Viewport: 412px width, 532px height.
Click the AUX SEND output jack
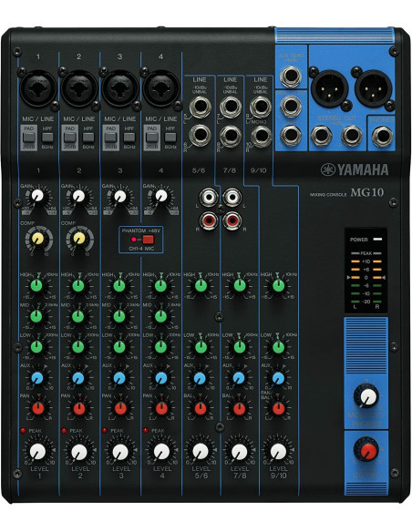point(291,77)
